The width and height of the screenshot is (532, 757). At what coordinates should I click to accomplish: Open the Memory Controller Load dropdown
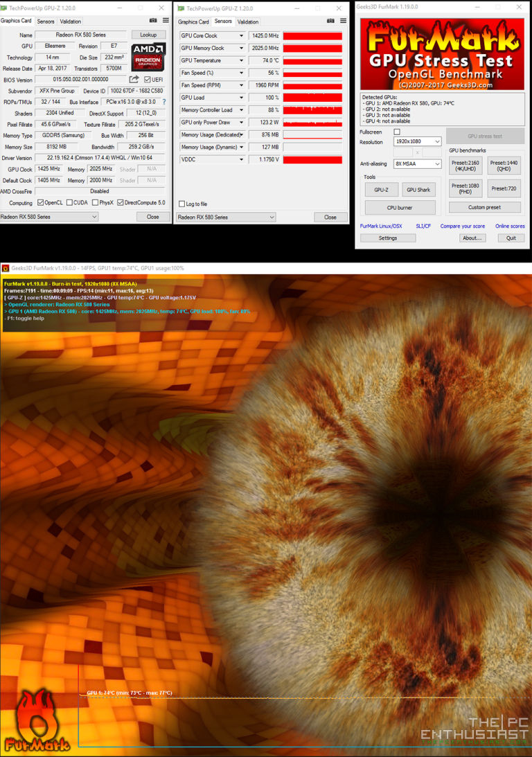pos(241,110)
